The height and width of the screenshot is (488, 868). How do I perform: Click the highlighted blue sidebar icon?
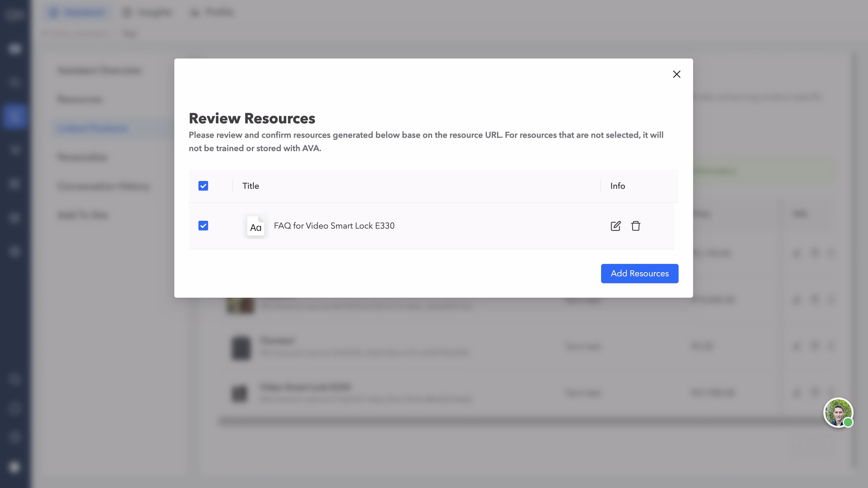[x=14, y=116]
